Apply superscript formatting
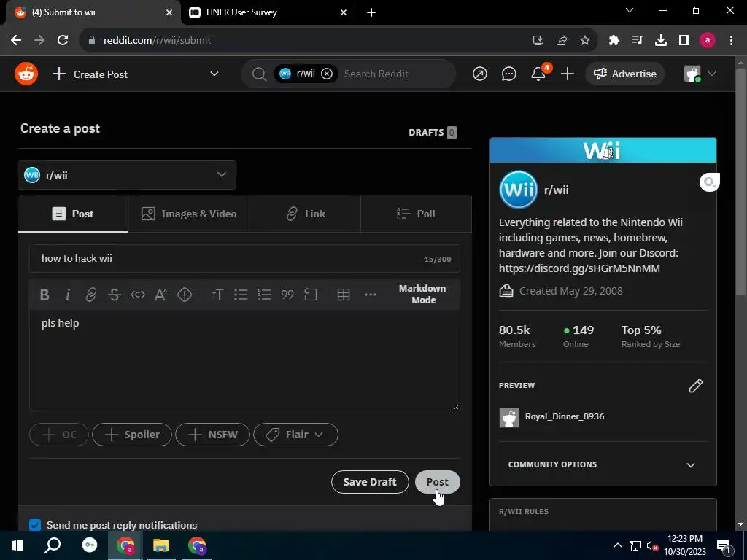747x560 pixels. [x=160, y=295]
